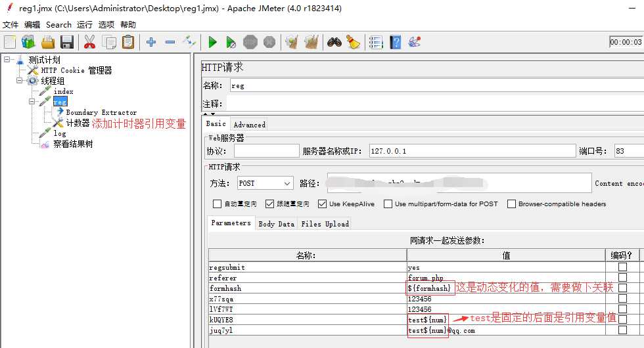Image resolution: width=644 pixels, height=348 pixels.
Task: Select the 察看结果树 listener node
Action: click(x=73, y=144)
